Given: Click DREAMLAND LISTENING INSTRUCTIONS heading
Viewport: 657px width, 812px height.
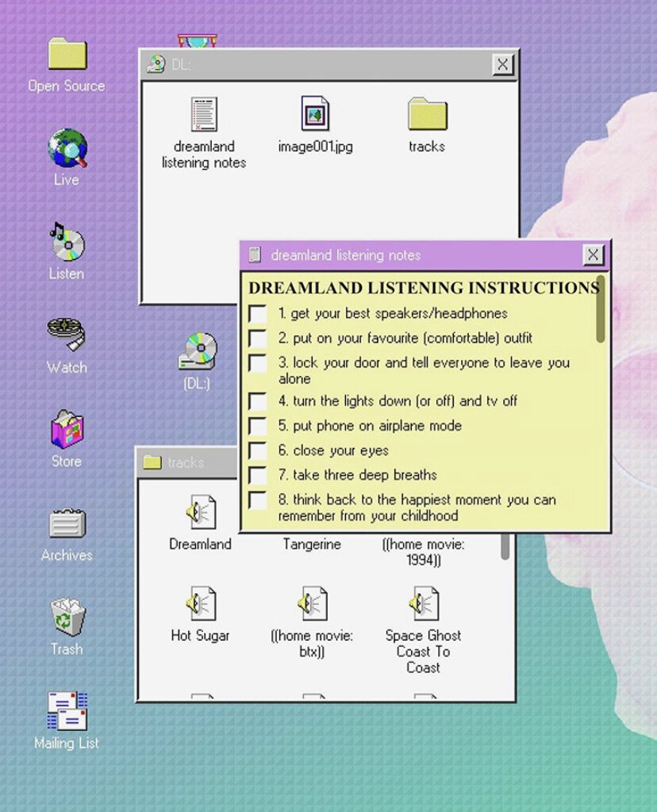Looking at the screenshot, I should click(425, 287).
